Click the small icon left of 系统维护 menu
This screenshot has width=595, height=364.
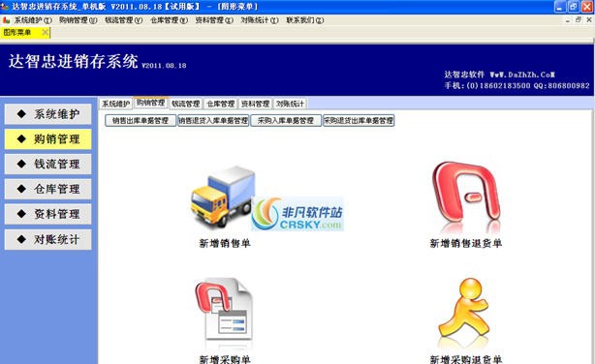click(x=7, y=20)
